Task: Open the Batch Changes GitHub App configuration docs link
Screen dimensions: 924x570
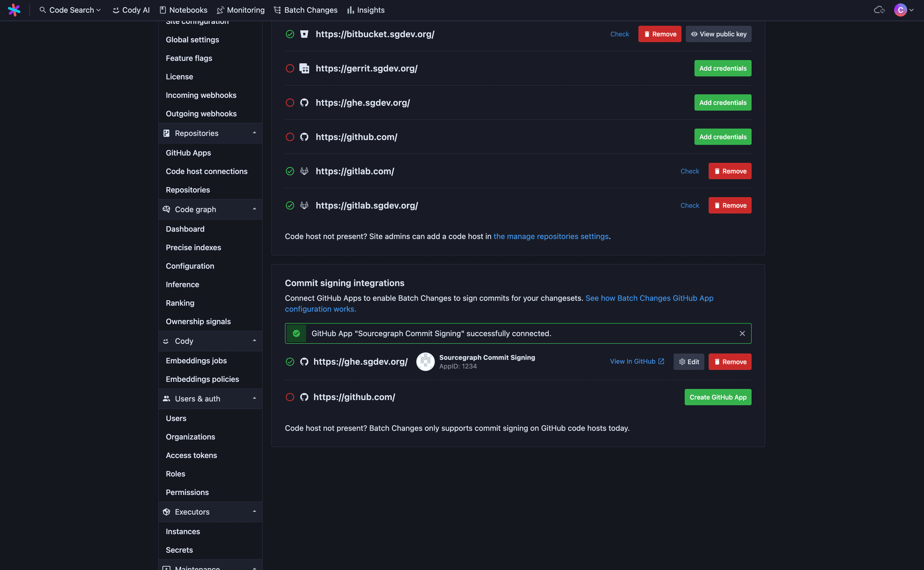Action: pyautogui.click(x=649, y=298)
